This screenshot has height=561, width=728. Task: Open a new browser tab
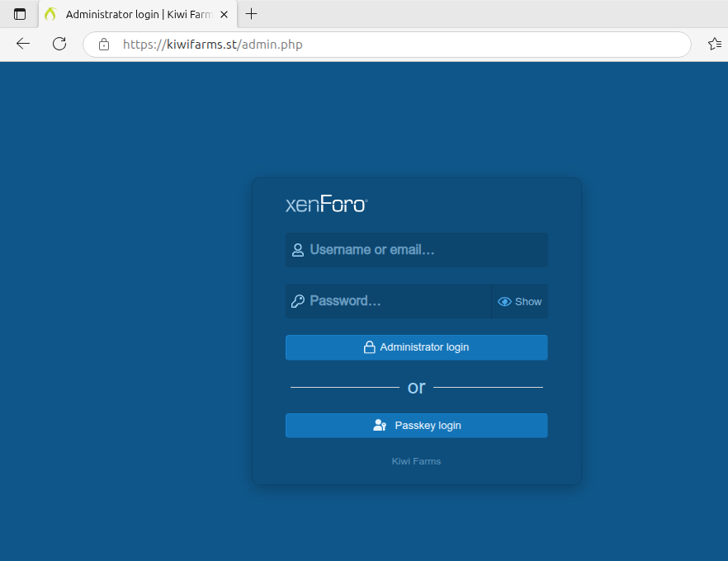(252, 14)
